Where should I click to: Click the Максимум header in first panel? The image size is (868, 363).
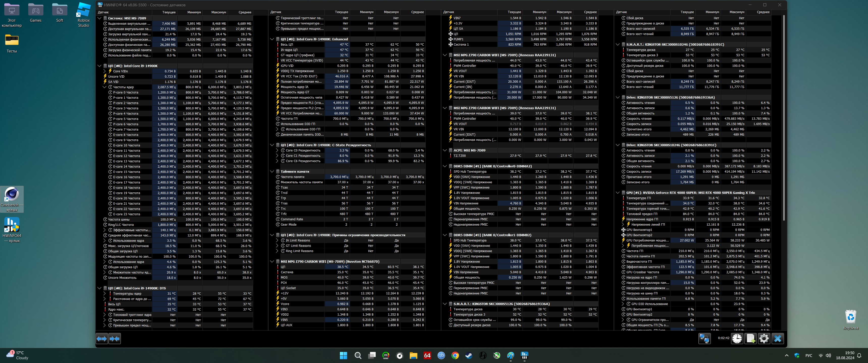pyautogui.click(x=218, y=12)
